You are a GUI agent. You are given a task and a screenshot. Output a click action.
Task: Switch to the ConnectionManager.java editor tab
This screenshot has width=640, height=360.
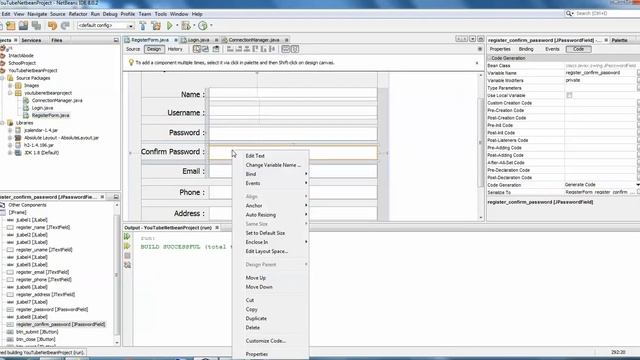click(x=254, y=40)
